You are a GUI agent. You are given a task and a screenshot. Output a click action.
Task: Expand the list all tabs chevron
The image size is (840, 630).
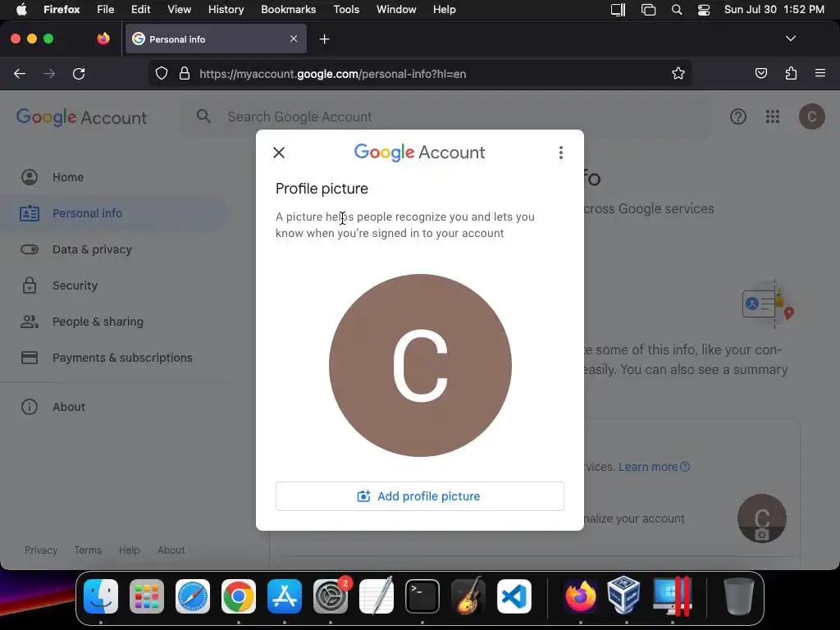[x=790, y=39]
